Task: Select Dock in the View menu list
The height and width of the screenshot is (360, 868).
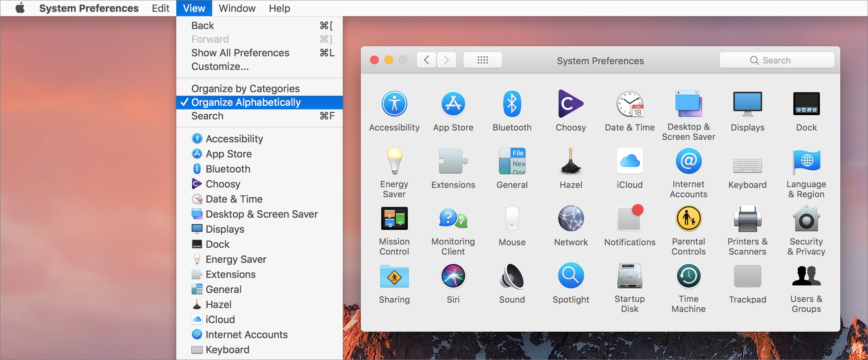Action: (260, 244)
